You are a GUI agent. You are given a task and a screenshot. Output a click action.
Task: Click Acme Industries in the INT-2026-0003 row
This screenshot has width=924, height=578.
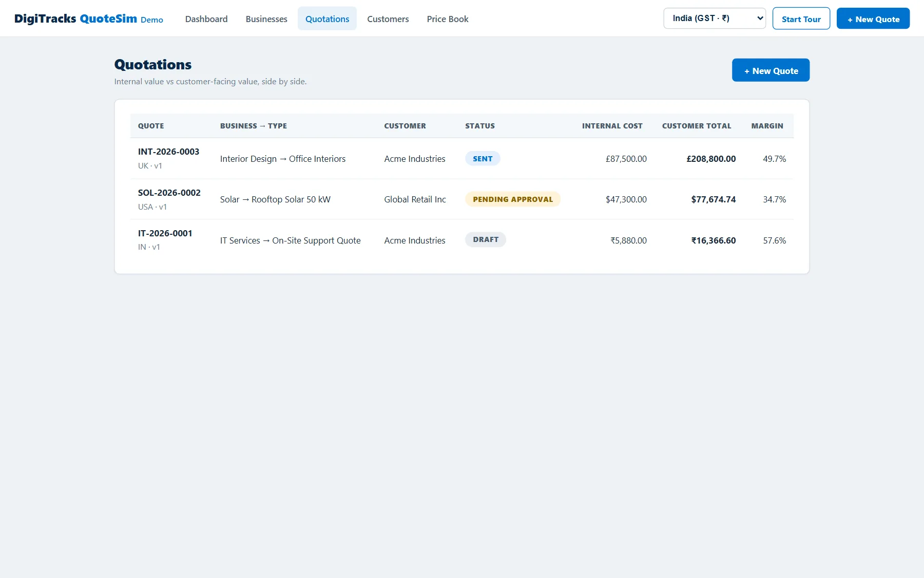[x=415, y=159]
